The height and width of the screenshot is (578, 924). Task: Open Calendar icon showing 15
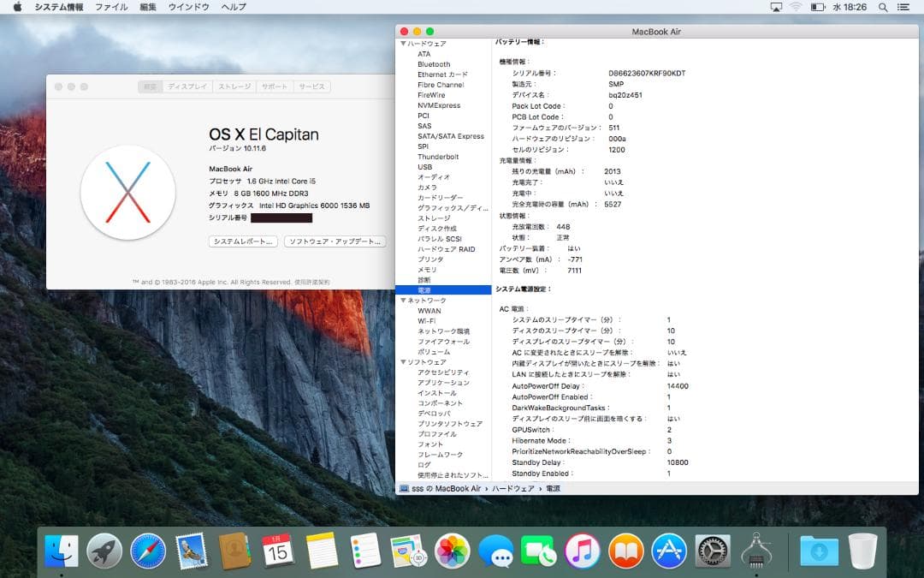(277, 551)
